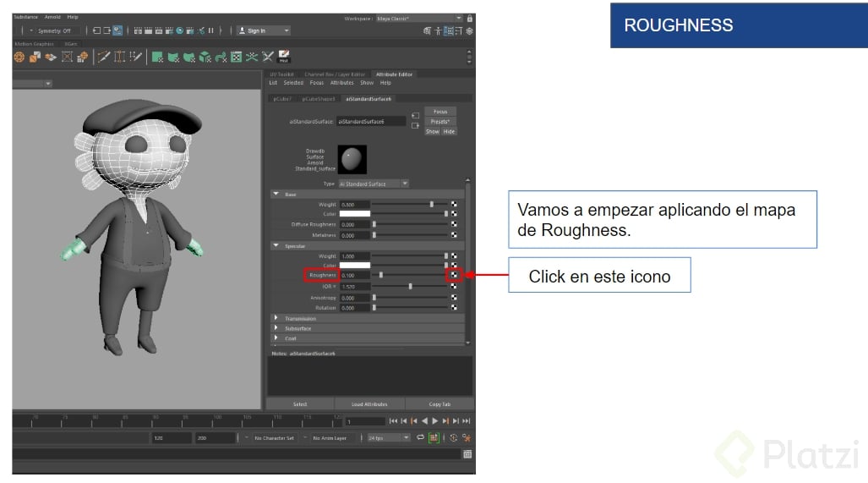Click the script note shelf icon
The height and width of the screenshot is (483, 868).
pos(284,56)
